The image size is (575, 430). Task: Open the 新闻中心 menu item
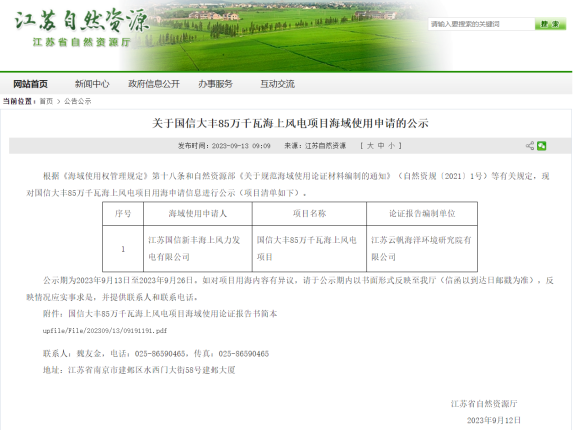click(x=92, y=84)
